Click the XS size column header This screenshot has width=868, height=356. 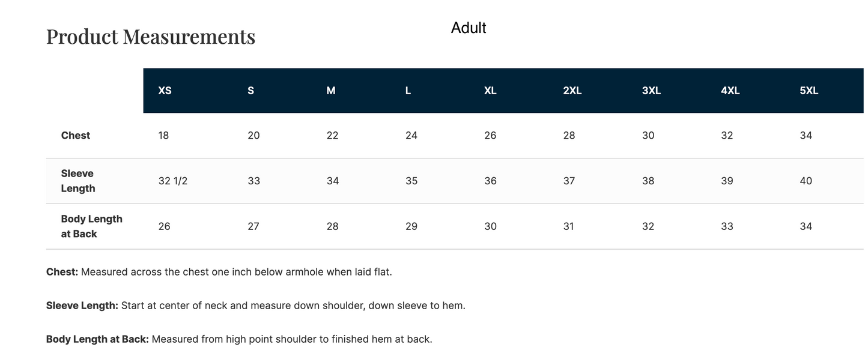pos(165,91)
